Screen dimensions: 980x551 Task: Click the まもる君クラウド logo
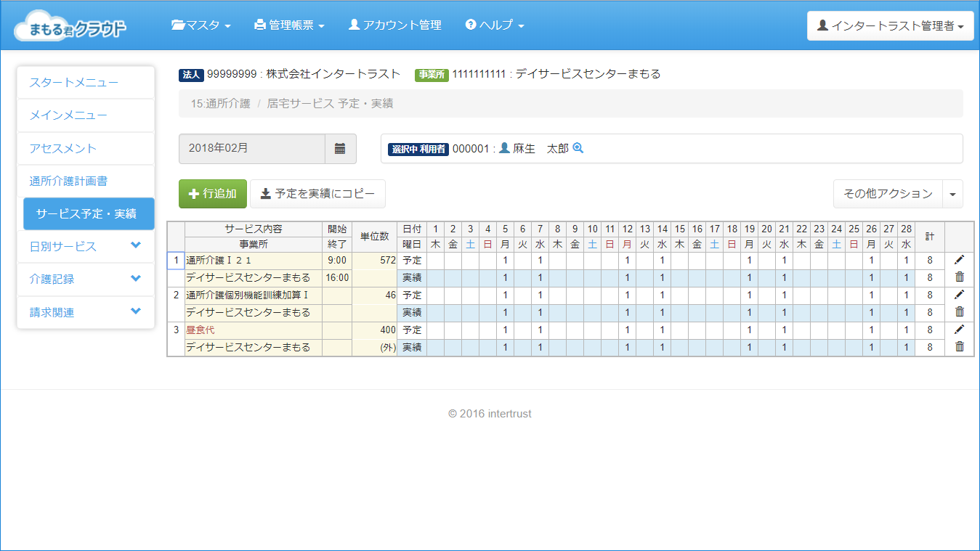pyautogui.click(x=70, y=26)
